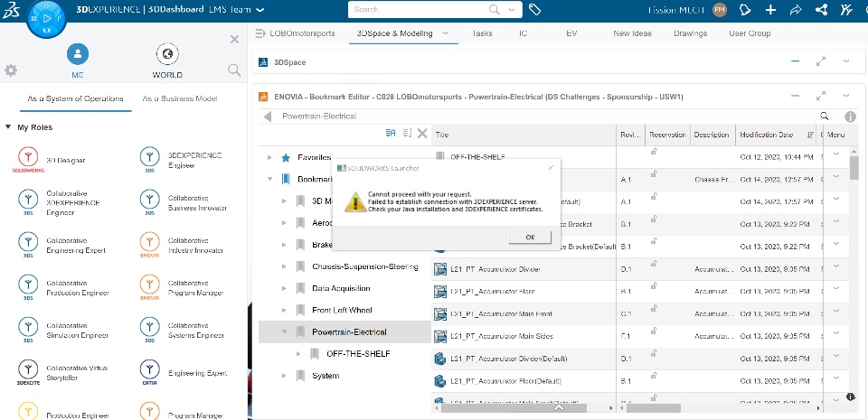Toggle reservation lock for OFF-THE-SHELF row
This screenshot has width=868, height=420.
point(654,152)
